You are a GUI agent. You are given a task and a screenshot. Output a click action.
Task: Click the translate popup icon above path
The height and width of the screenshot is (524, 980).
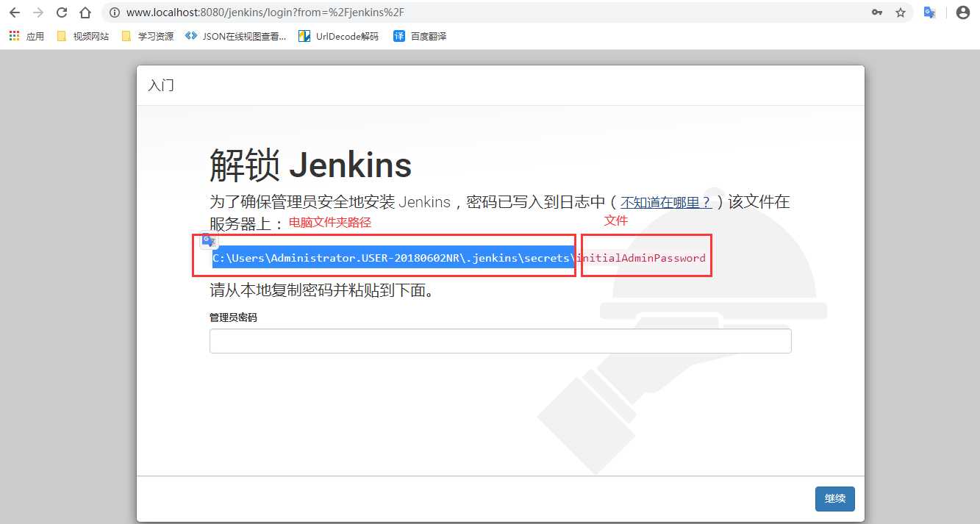(x=209, y=240)
